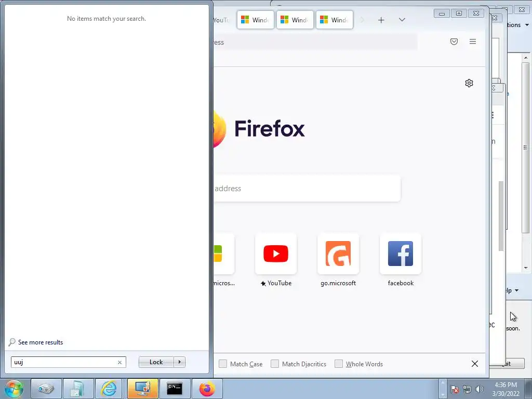Click the Firefox address bar
The image size is (532, 399).
(315, 42)
